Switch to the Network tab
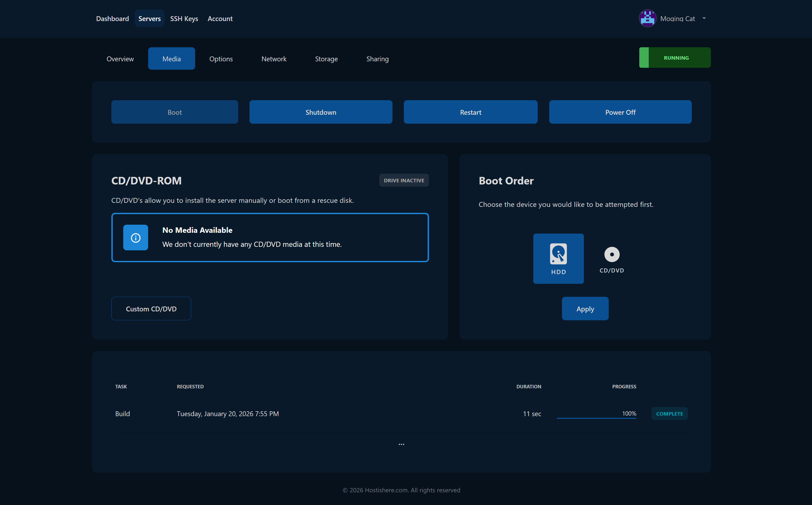812x505 pixels. pyautogui.click(x=274, y=58)
